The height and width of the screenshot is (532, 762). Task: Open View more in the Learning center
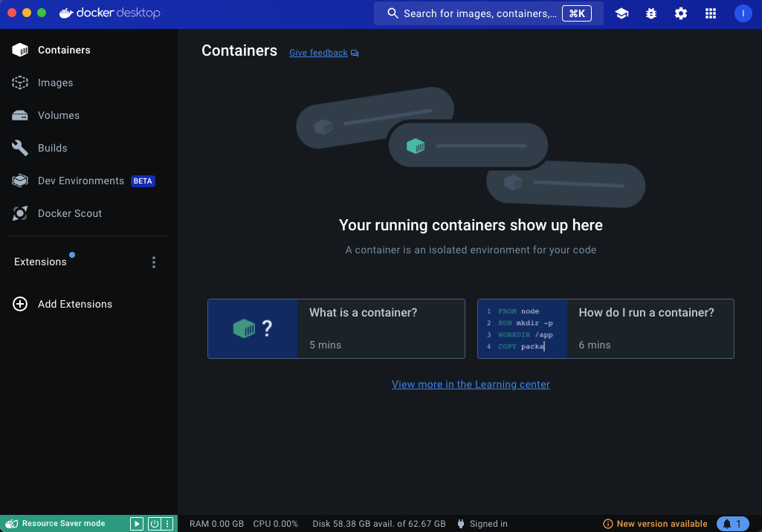click(471, 384)
